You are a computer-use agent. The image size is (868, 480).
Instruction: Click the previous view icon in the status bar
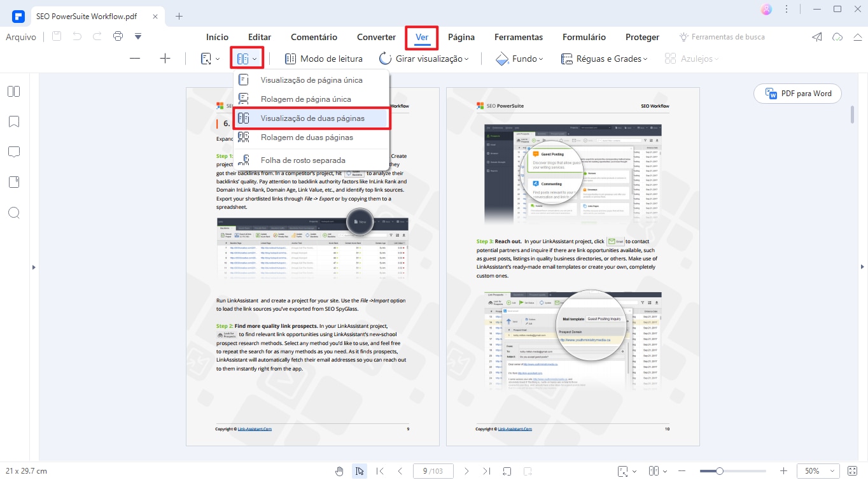tap(507, 471)
